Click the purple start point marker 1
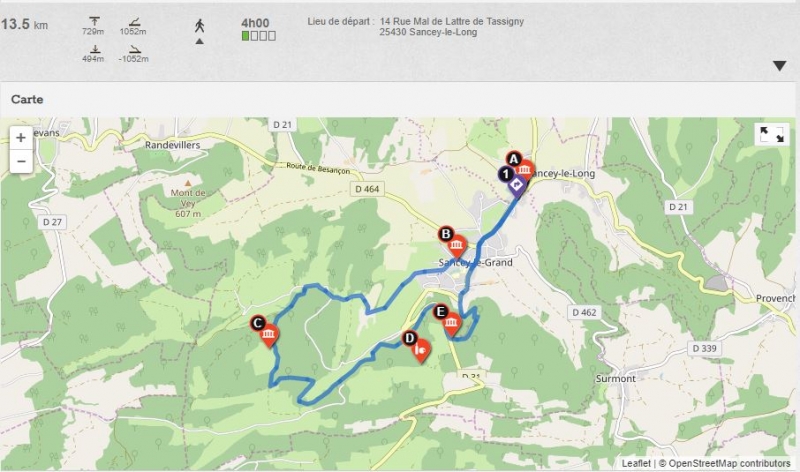The height and width of the screenshot is (472, 800). pyautogui.click(x=512, y=182)
